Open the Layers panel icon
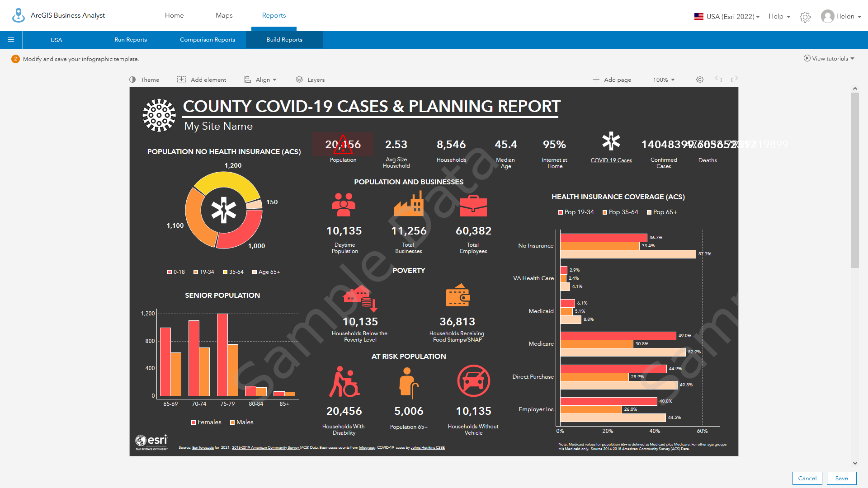This screenshot has width=868, height=488. (x=299, y=79)
